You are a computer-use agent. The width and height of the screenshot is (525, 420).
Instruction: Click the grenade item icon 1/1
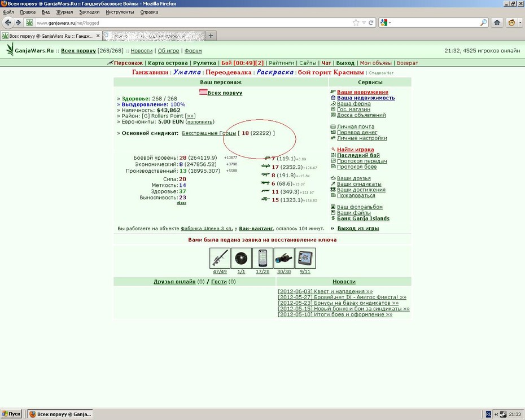point(241,258)
